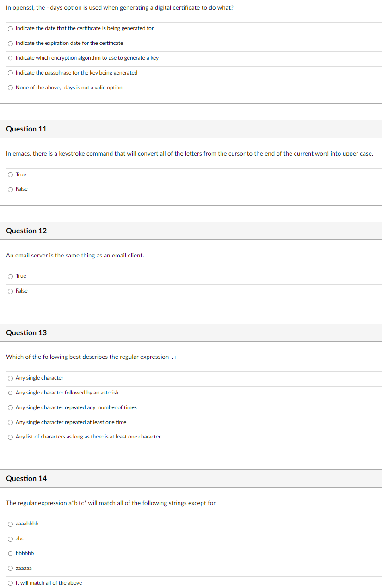Choose 'It will match all of the above'

click(x=10, y=583)
